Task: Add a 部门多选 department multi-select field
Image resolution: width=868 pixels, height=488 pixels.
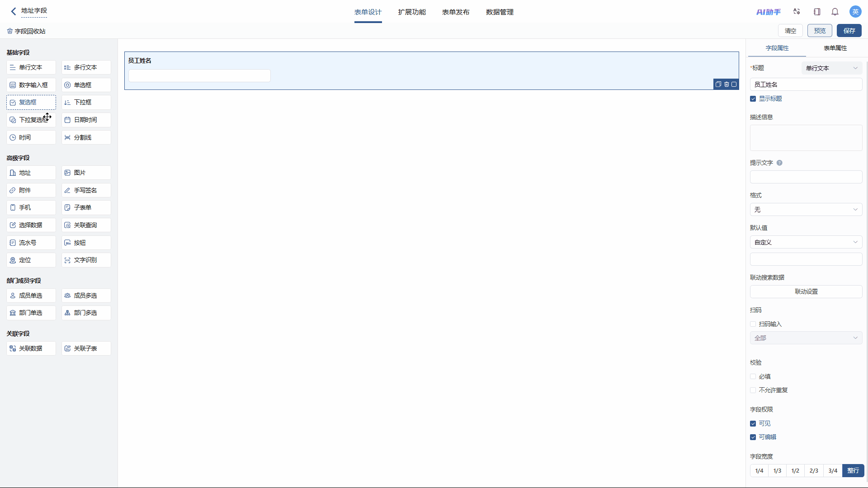Action: point(86,313)
